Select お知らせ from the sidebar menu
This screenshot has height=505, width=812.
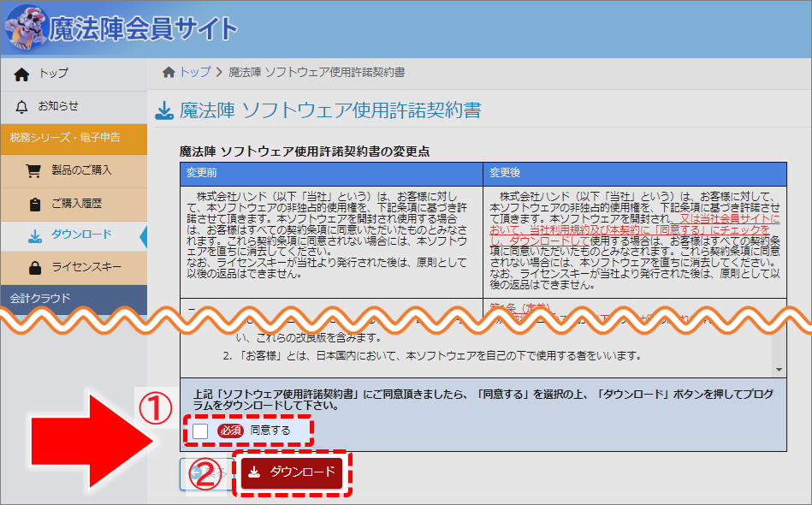click(60, 107)
